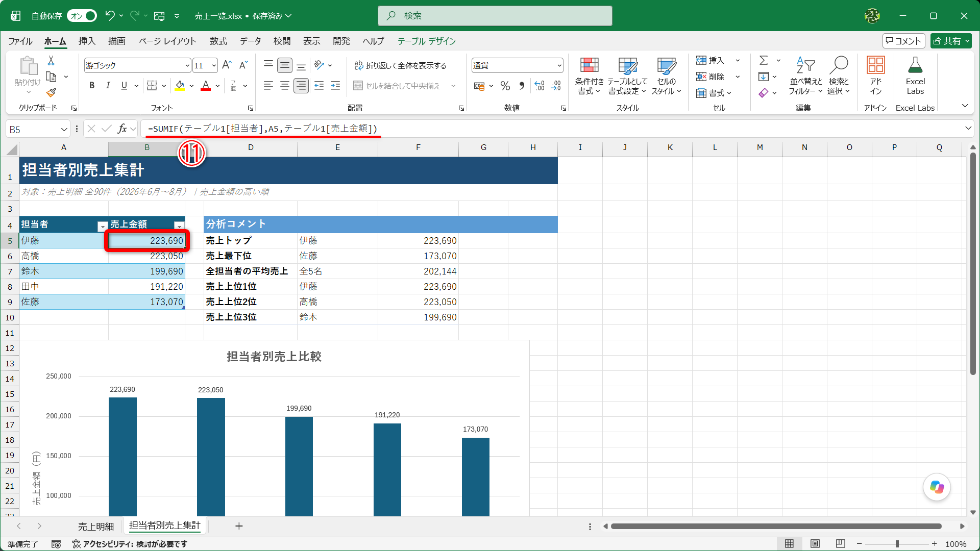Screen dimensions: 980x551
Task: Click the Insert Function fx icon
Action: point(122,129)
